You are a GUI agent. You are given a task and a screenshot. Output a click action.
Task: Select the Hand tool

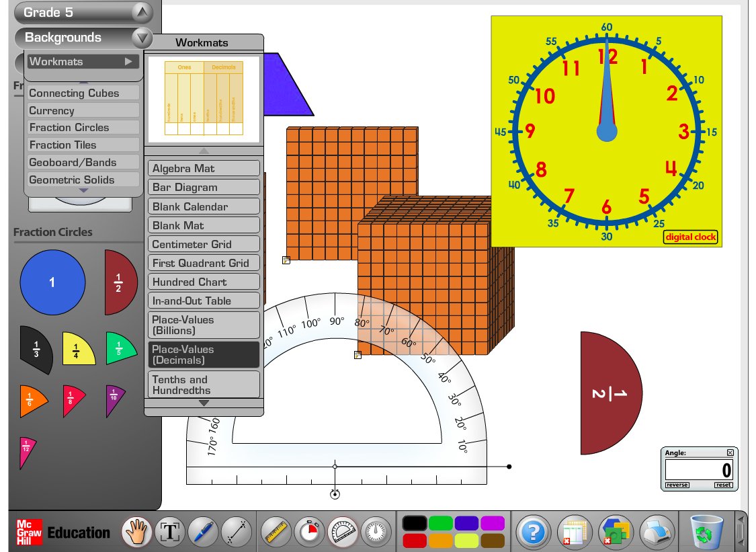coord(137,531)
